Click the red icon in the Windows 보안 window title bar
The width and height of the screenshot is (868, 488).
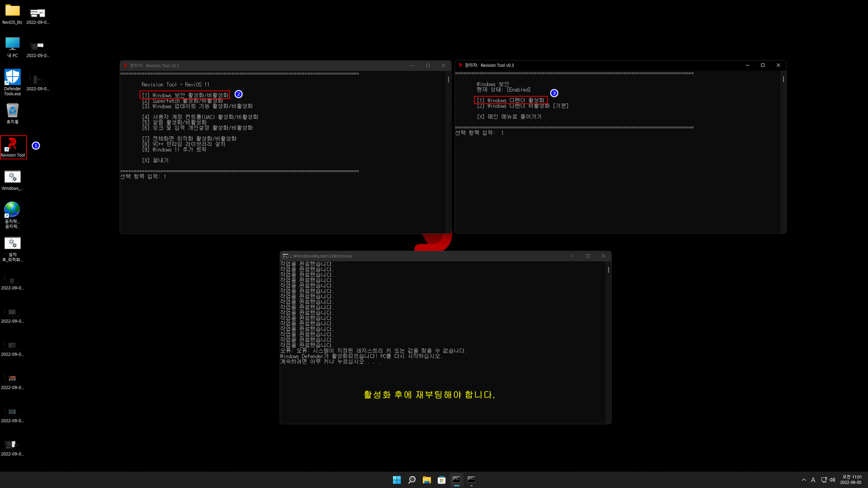(460, 65)
